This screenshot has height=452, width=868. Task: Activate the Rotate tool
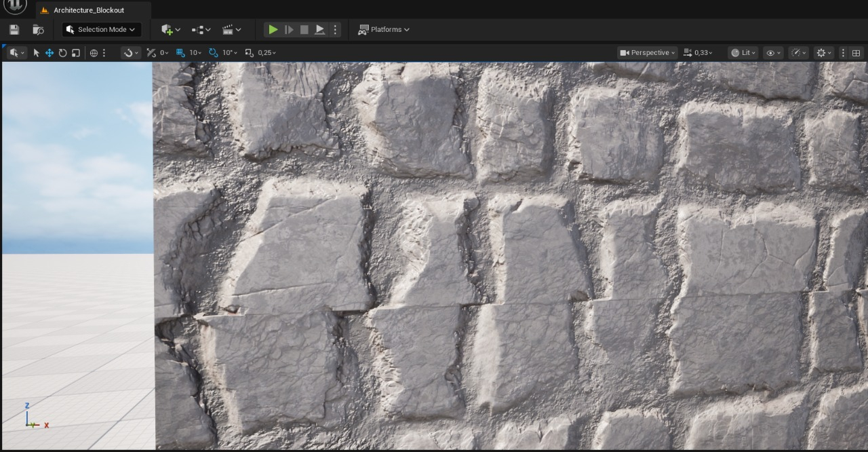coord(62,53)
